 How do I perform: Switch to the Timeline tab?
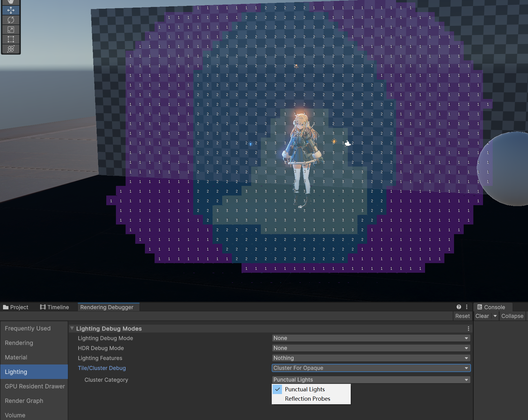[x=55, y=307]
